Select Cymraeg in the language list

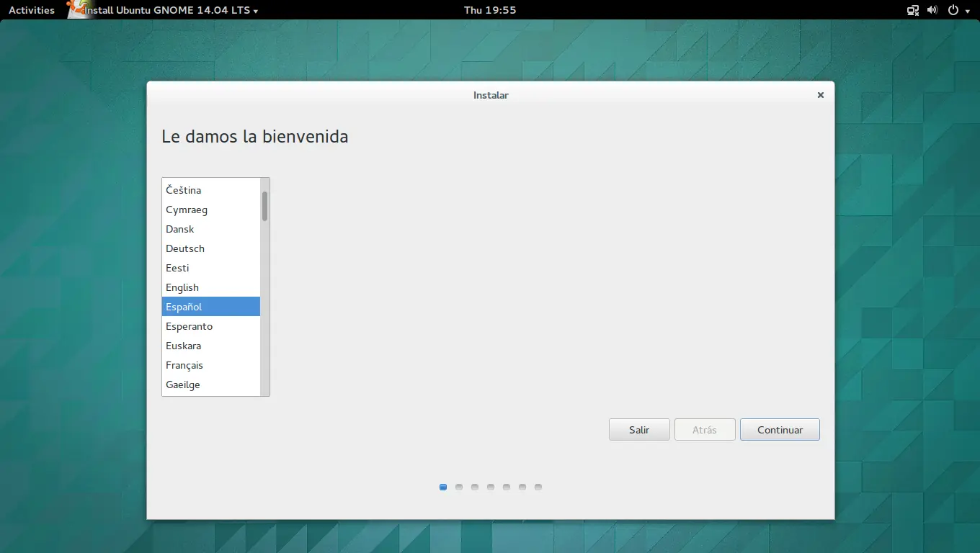pyautogui.click(x=211, y=210)
